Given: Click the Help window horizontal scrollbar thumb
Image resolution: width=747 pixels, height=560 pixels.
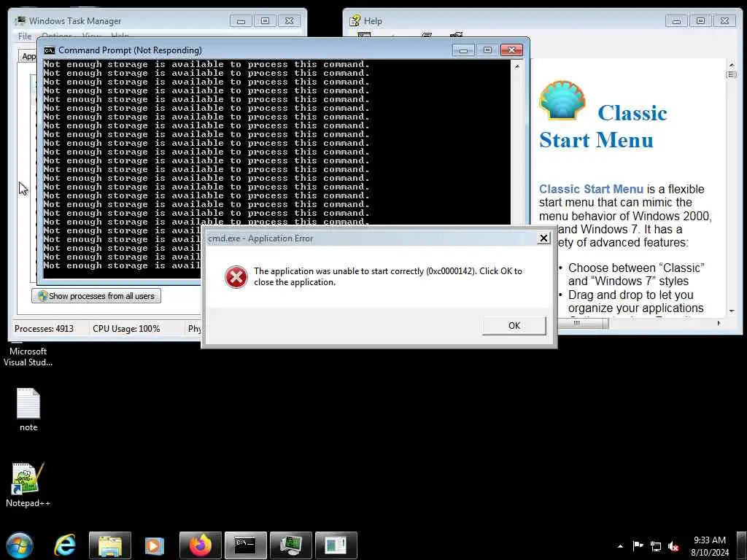Looking at the screenshot, I should [582, 323].
